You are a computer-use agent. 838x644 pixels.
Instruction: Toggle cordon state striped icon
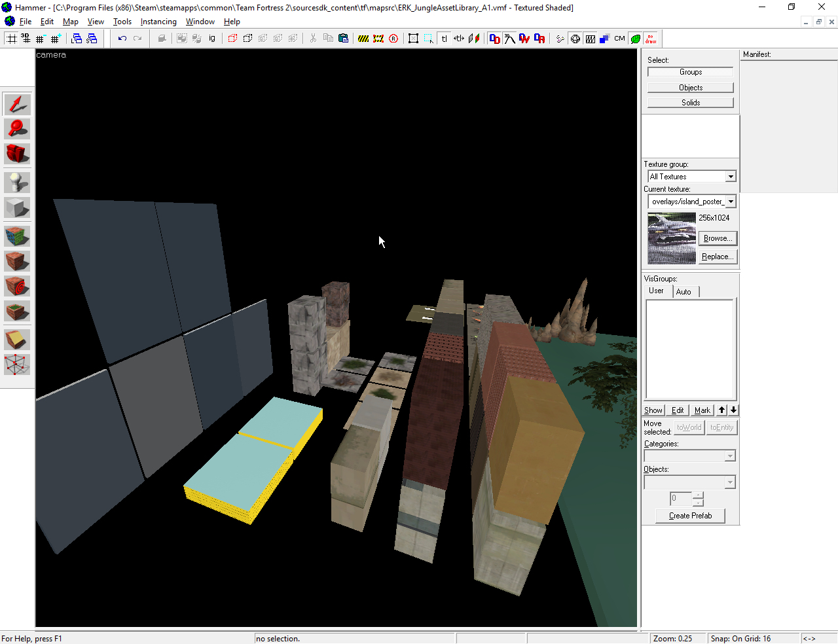pyautogui.click(x=363, y=39)
